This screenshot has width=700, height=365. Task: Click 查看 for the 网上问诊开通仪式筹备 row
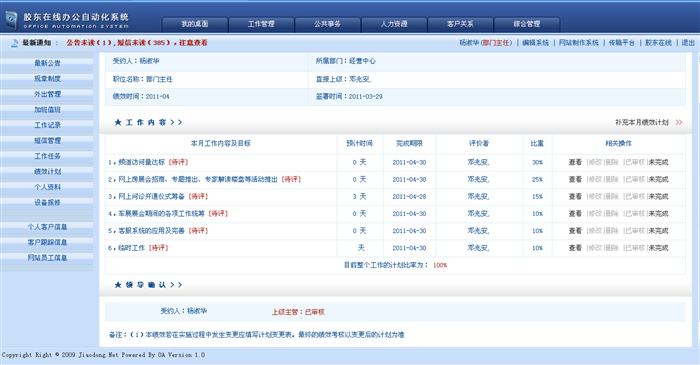(x=575, y=196)
